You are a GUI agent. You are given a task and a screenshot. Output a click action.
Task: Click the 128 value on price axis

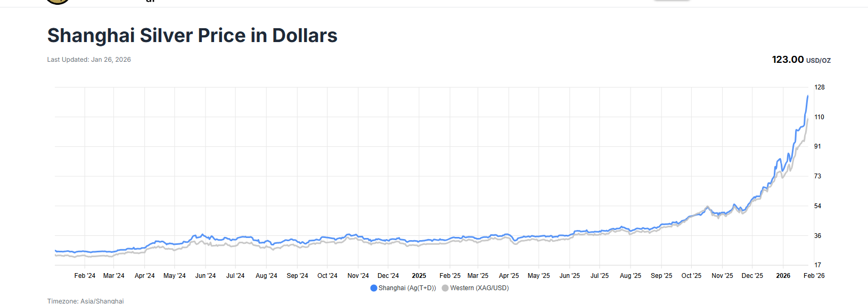[819, 87]
